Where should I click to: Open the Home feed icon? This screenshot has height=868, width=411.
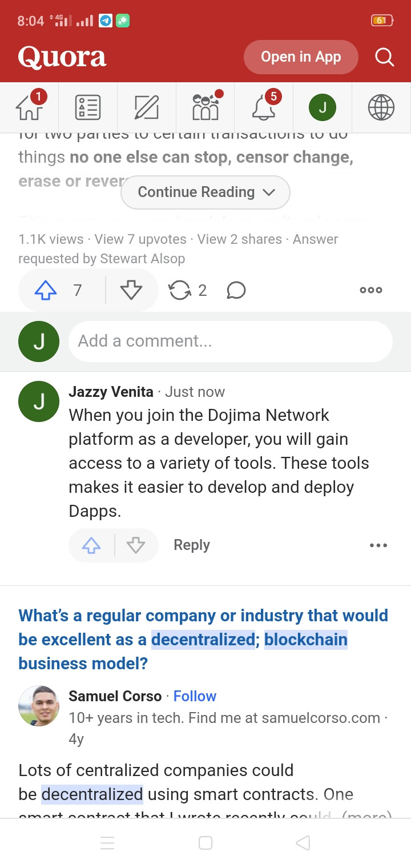30,107
